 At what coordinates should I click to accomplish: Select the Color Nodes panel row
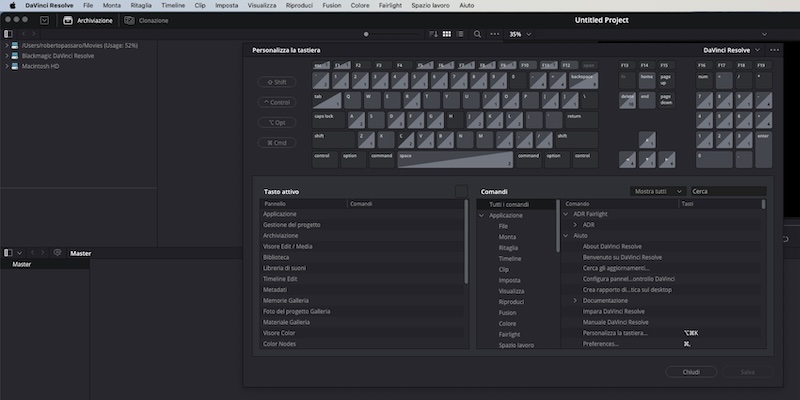tap(362, 344)
